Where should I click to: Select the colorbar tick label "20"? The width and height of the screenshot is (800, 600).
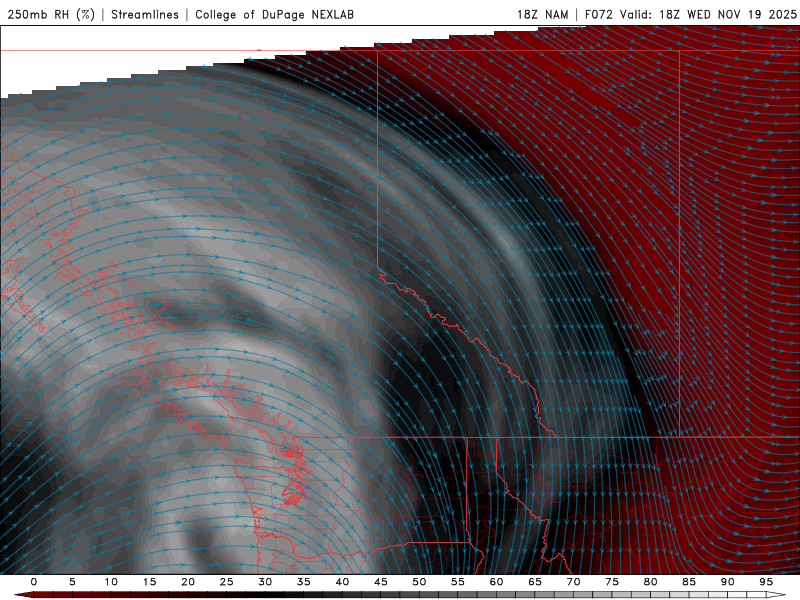(188, 582)
